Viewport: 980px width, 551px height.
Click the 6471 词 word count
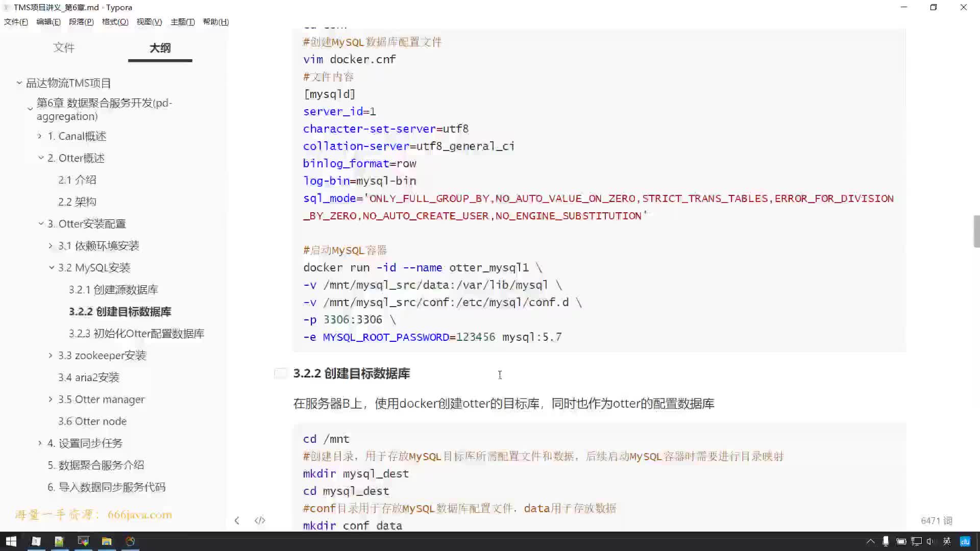pyautogui.click(x=937, y=521)
